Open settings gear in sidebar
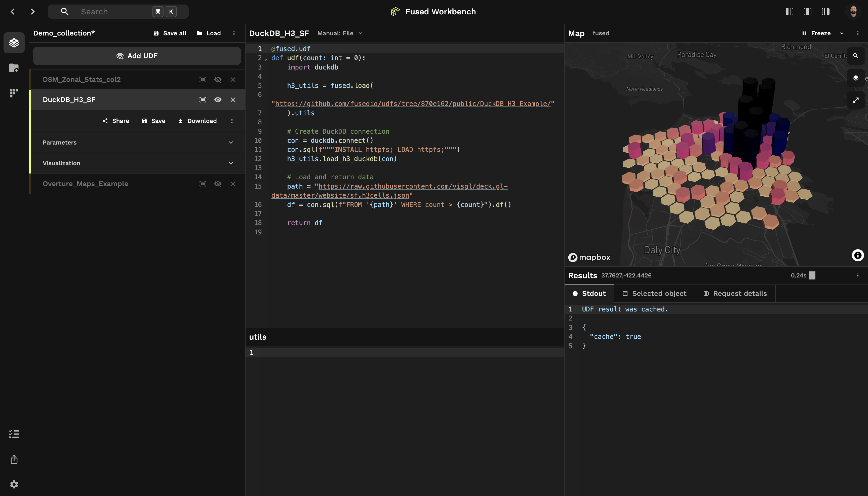The image size is (868, 496). (14, 484)
